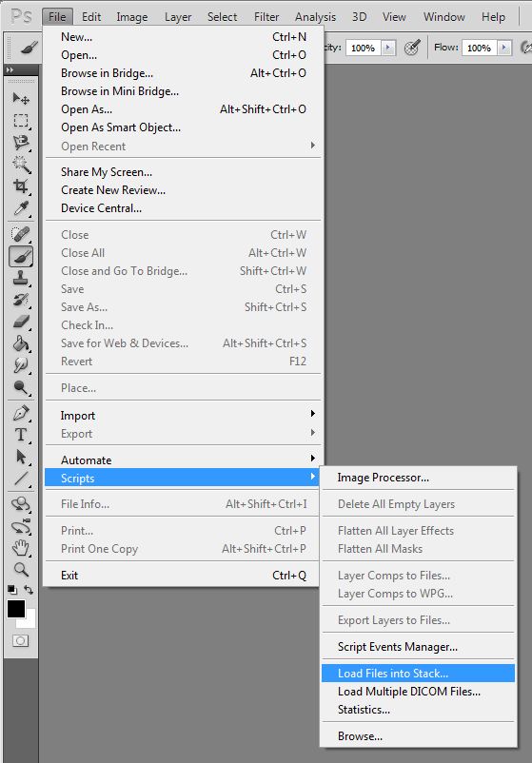Select the Eyedropper tool
This screenshot has width=532, height=763.
[x=20, y=208]
